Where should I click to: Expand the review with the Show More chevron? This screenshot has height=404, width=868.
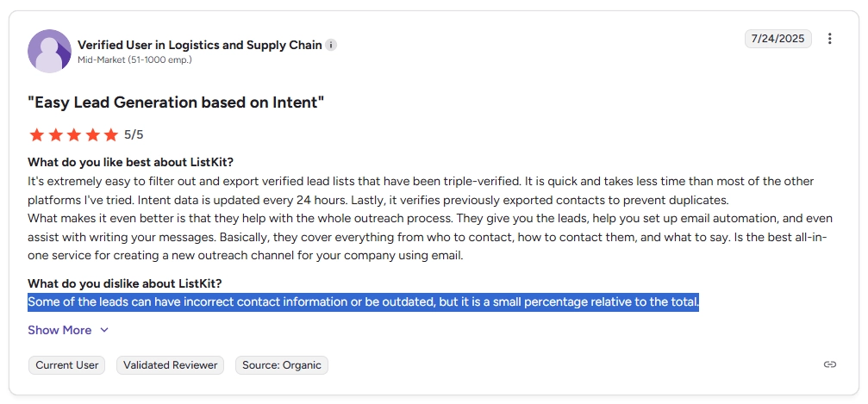pos(104,331)
